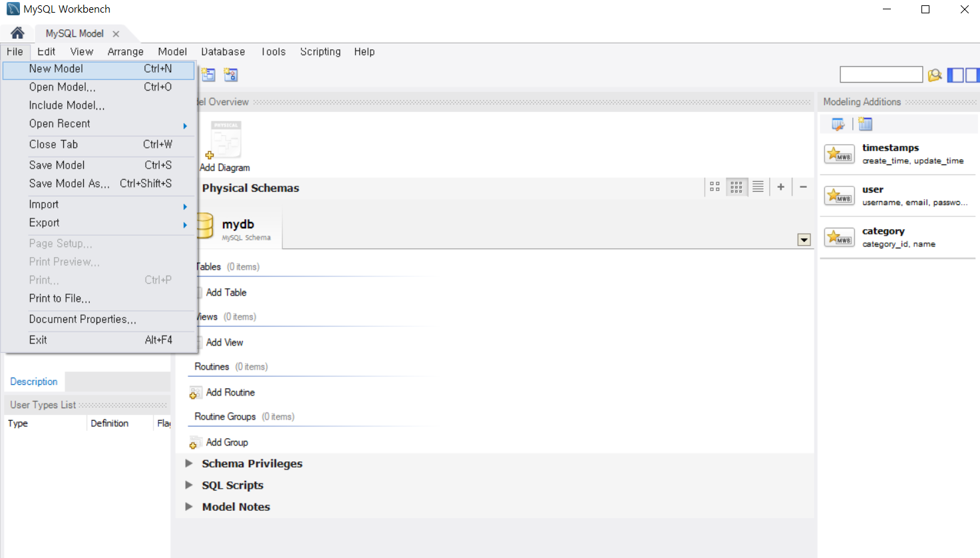Image resolution: width=980 pixels, height=558 pixels.
Task: Choose Open Model from File menu
Action: 98,87
